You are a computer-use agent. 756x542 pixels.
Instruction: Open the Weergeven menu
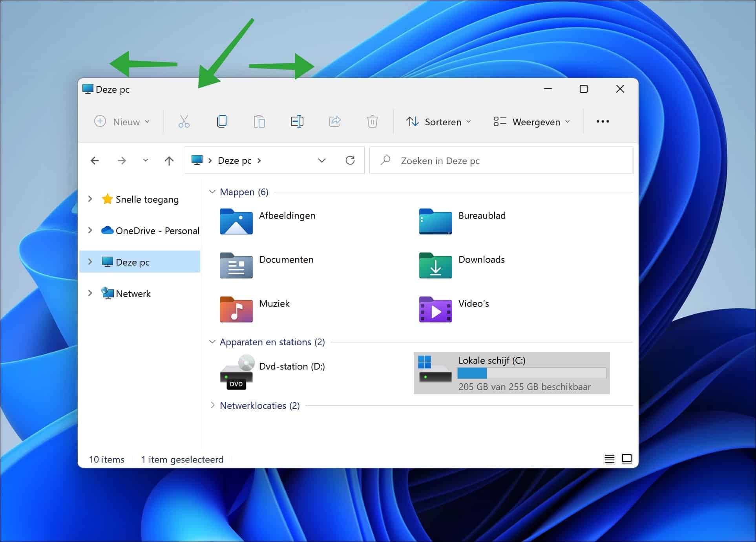531,122
